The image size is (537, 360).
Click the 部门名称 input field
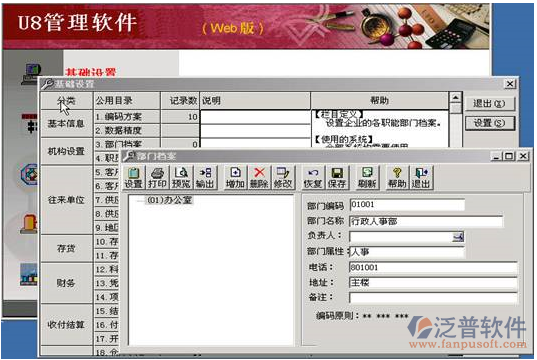[x=426, y=221]
